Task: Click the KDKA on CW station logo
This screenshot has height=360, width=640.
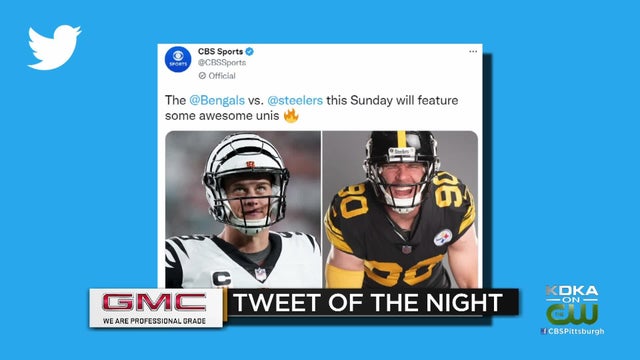Action: pyautogui.click(x=572, y=305)
